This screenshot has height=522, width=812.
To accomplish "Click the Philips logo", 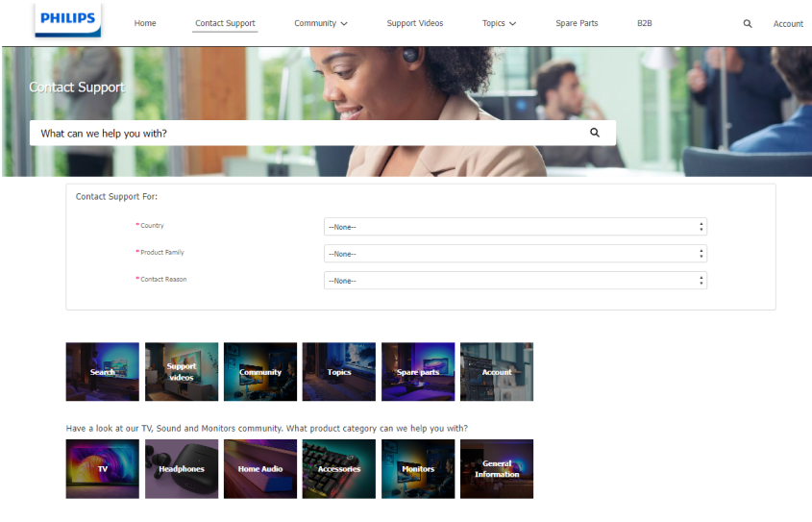I will [68, 19].
